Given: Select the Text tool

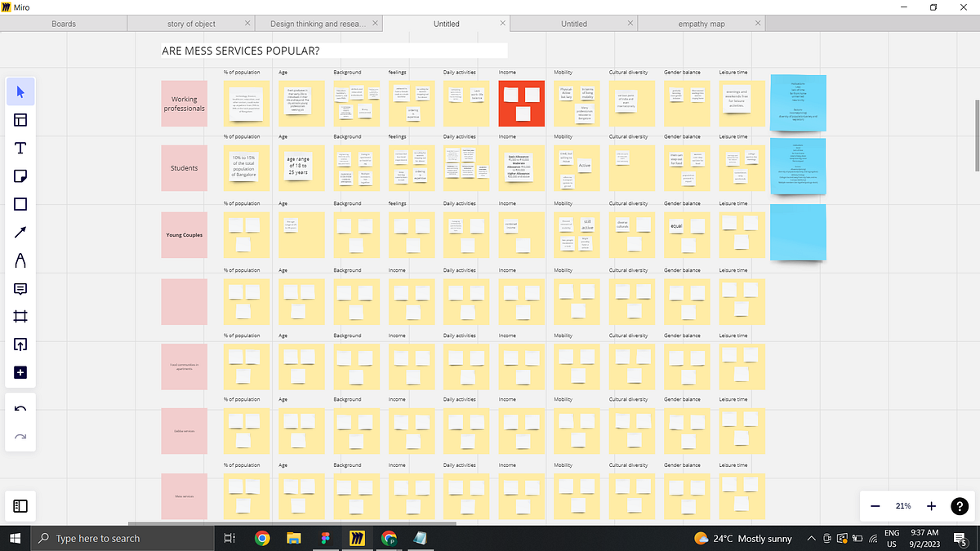Looking at the screenshot, I should pos(20,148).
